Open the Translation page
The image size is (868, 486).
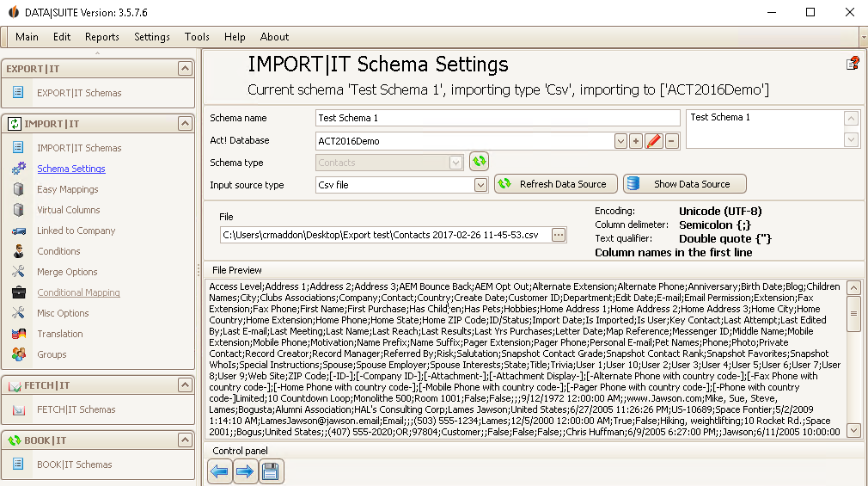tap(60, 334)
